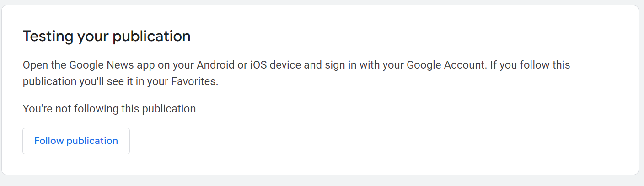Viewport: 644px width, 186px height.
Task: Click the word "Android" in the description
Action: click(215, 65)
